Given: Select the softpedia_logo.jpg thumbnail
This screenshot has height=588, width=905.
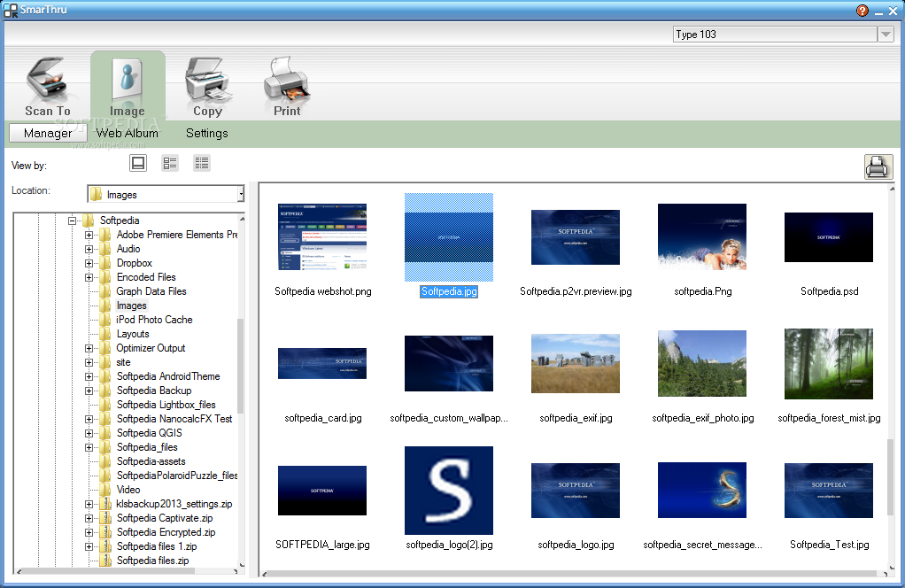Looking at the screenshot, I should 576,491.
